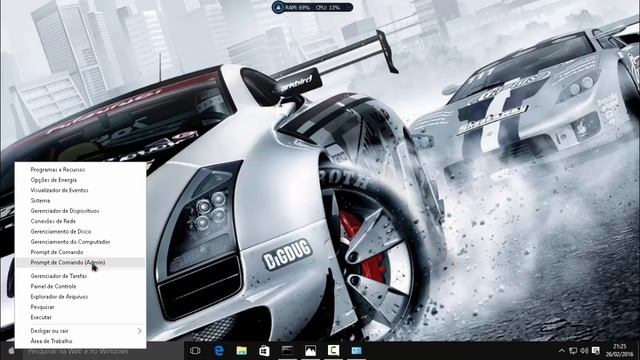Launch Microsoft Edge from taskbar
Screen dimensions: 640x360
[219, 351]
